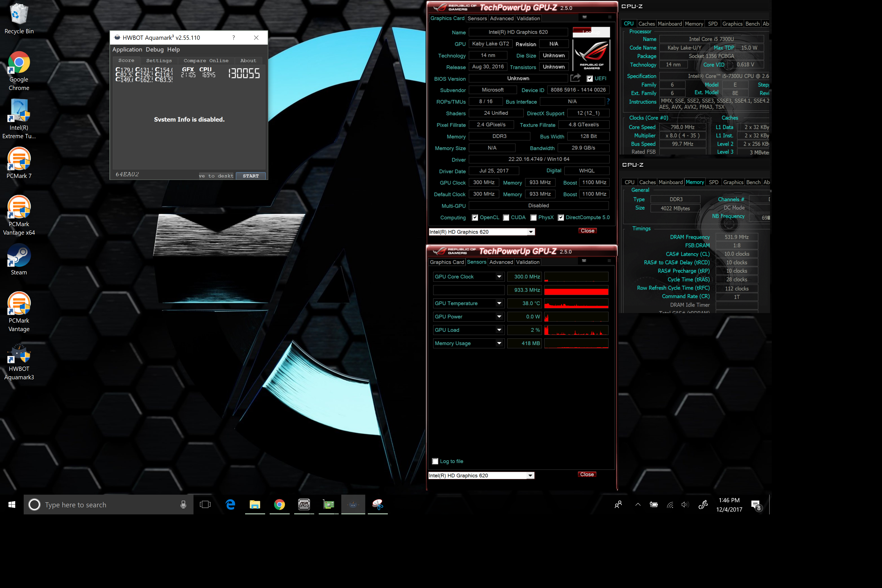Open Microsoft Edge from taskbar
Image resolution: width=882 pixels, height=588 pixels.
[x=230, y=505]
